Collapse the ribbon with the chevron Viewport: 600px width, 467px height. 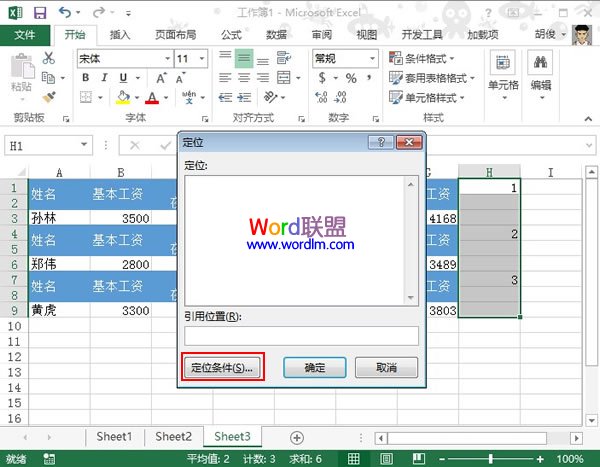pyautogui.click(x=588, y=119)
